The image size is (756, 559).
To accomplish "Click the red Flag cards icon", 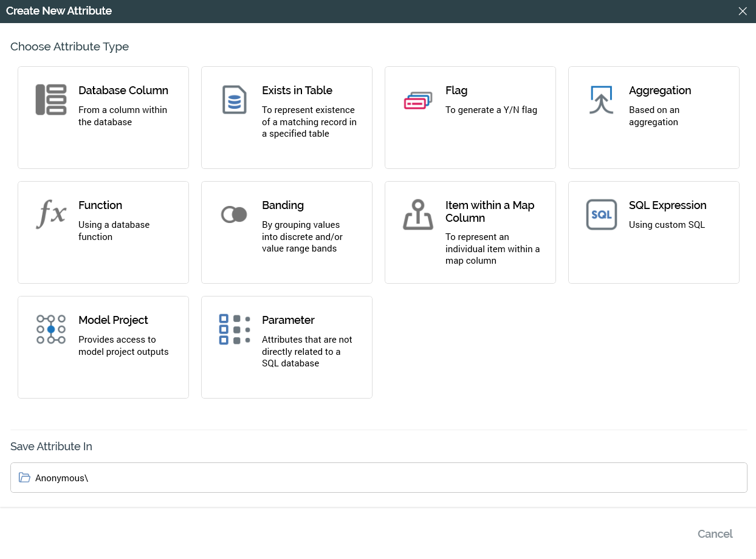I will point(418,101).
